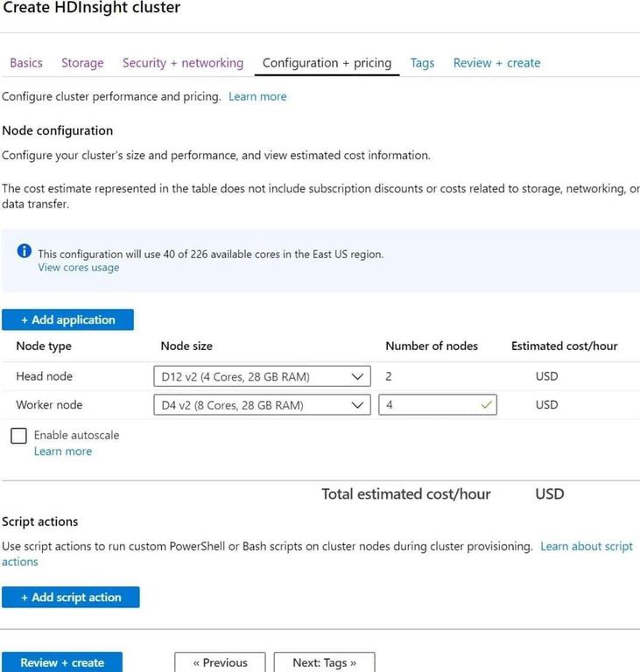This screenshot has height=672, width=640.
Task: Open Learn more link beside cluster performance text
Action: click(257, 96)
